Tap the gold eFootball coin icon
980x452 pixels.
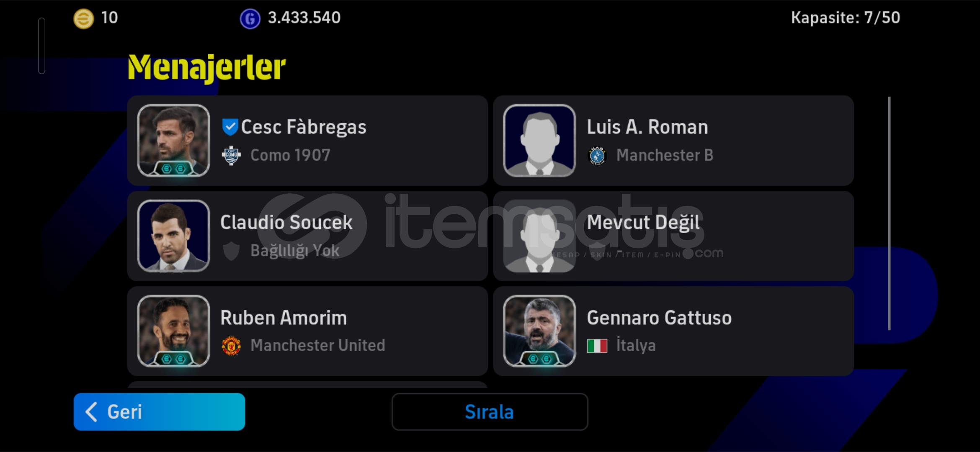tap(83, 18)
